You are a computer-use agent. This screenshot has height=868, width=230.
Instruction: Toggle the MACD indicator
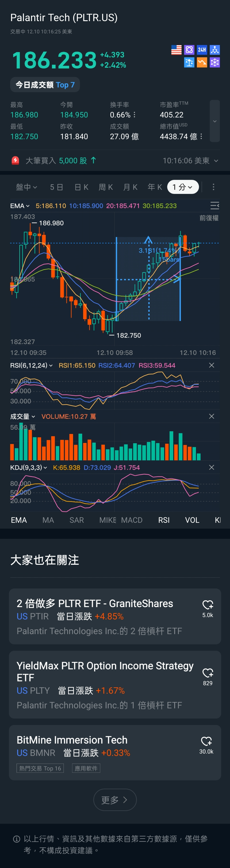(132, 520)
